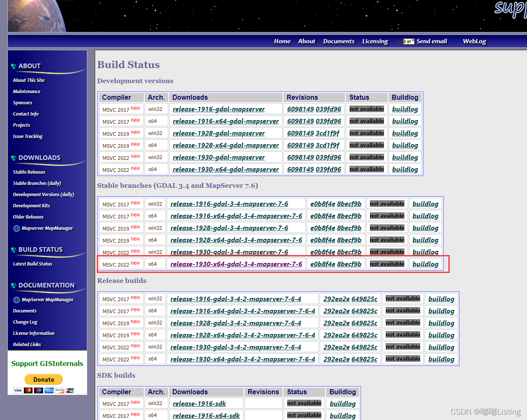Click the VISA card icon under Donate

click(17, 391)
